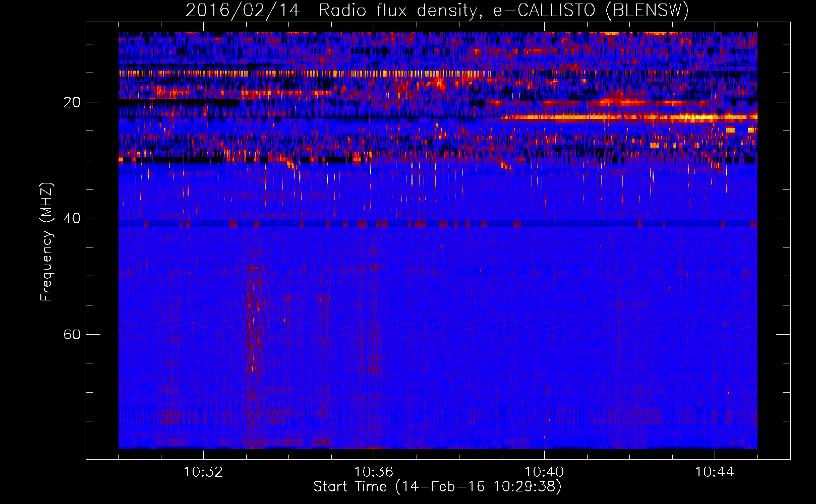Click the Frequency (MHZ) axis label
Viewport: 816px width, 504px height.
(x=46, y=242)
